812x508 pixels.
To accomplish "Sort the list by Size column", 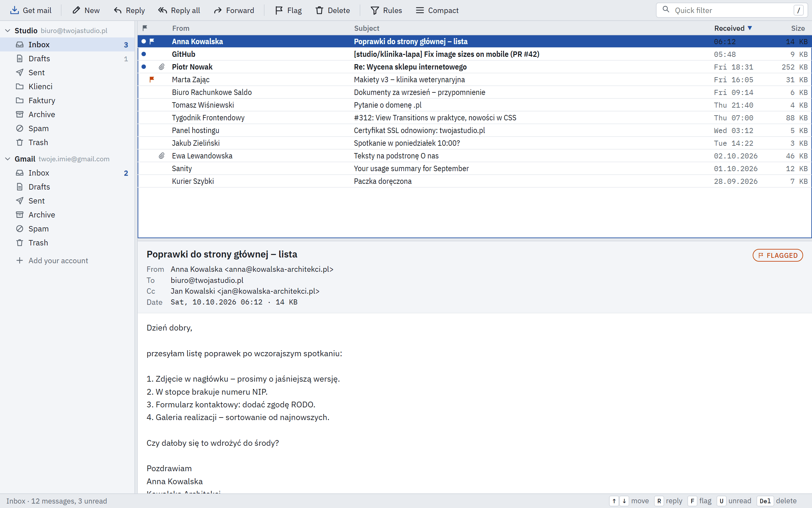I will tap(798, 28).
